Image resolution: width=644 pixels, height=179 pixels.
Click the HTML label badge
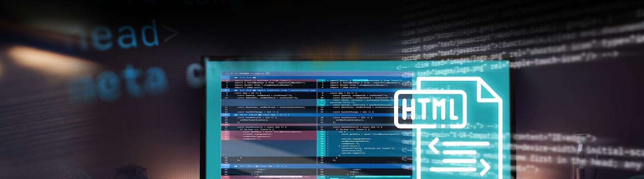coord(431,109)
